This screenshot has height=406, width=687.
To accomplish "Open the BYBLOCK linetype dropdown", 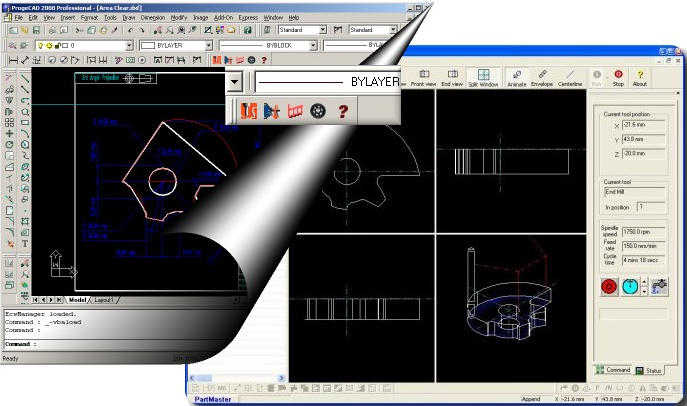I will coord(313,45).
